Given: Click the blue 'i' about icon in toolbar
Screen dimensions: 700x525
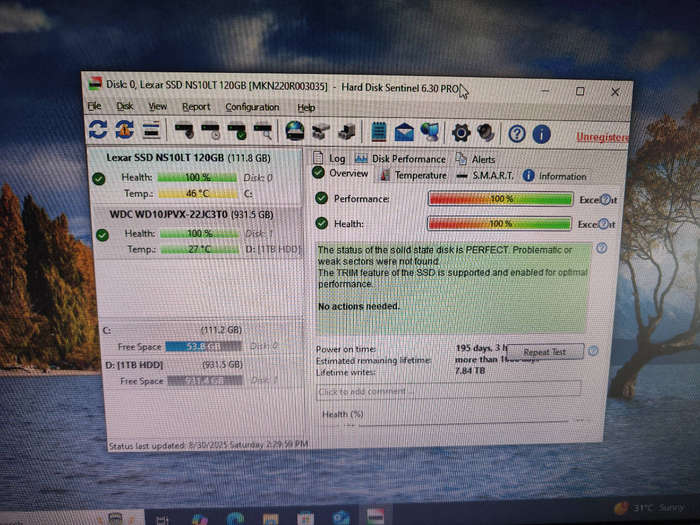Looking at the screenshot, I should (541, 134).
